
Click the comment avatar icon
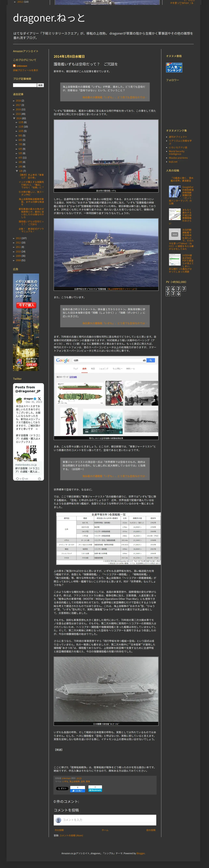click(x=58, y=820)
